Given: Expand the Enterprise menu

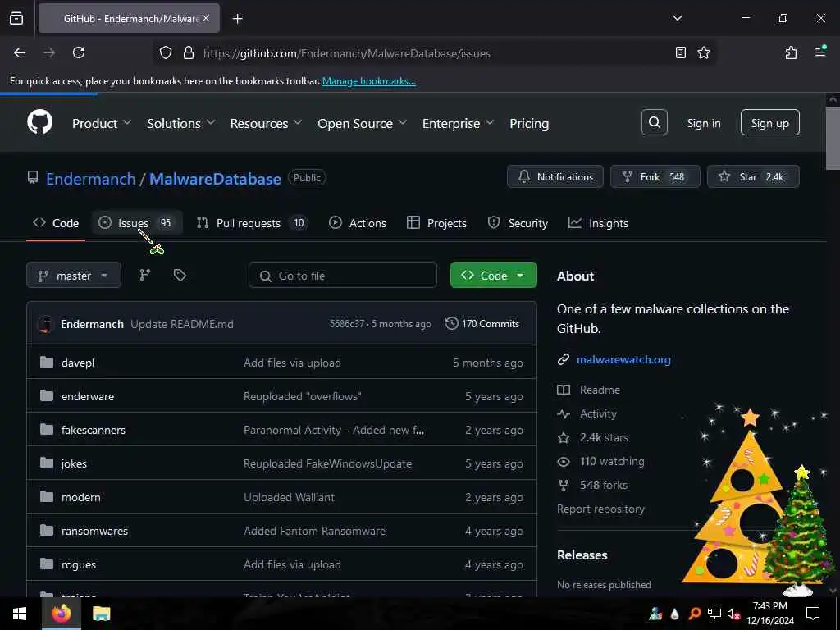Looking at the screenshot, I should [x=458, y=123].
